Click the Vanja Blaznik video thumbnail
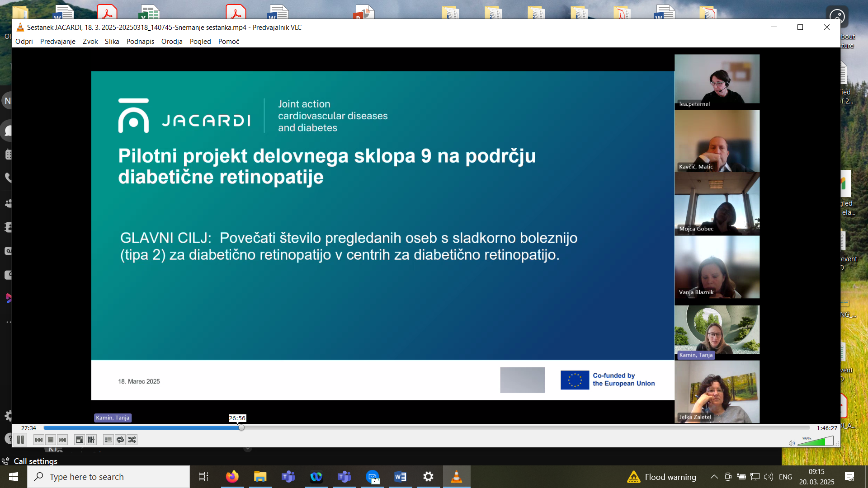This screenshot has width=868, height=488. (x=717, y=267)
